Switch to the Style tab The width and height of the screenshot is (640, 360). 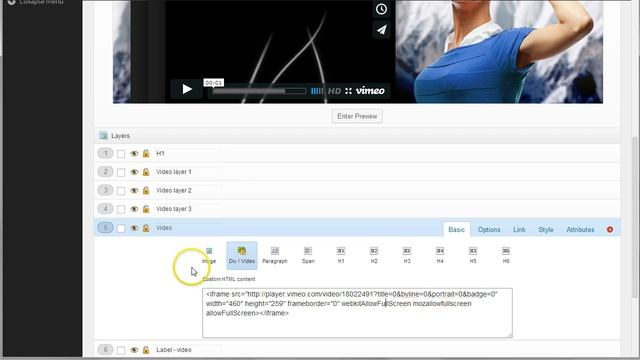(x=546, y=229)
